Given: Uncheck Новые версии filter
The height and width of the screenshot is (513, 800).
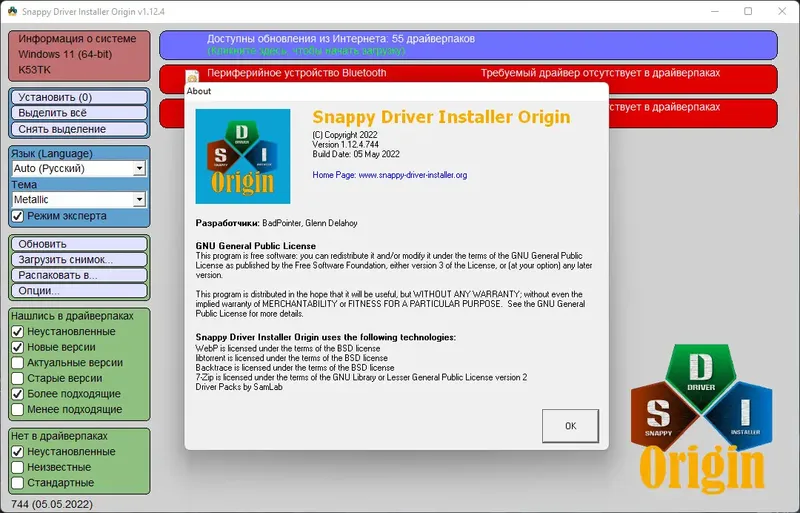Looking at the screenshot, I should [17, 347].
